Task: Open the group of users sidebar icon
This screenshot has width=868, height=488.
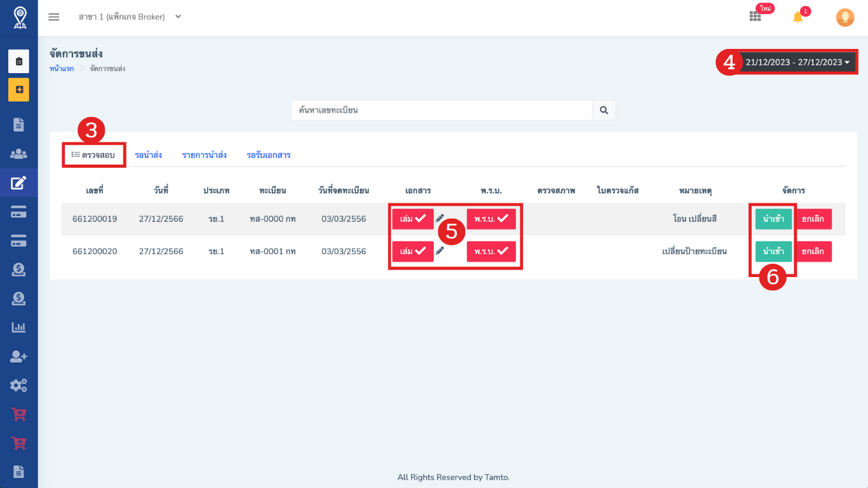Action: (x=18, y=154)
